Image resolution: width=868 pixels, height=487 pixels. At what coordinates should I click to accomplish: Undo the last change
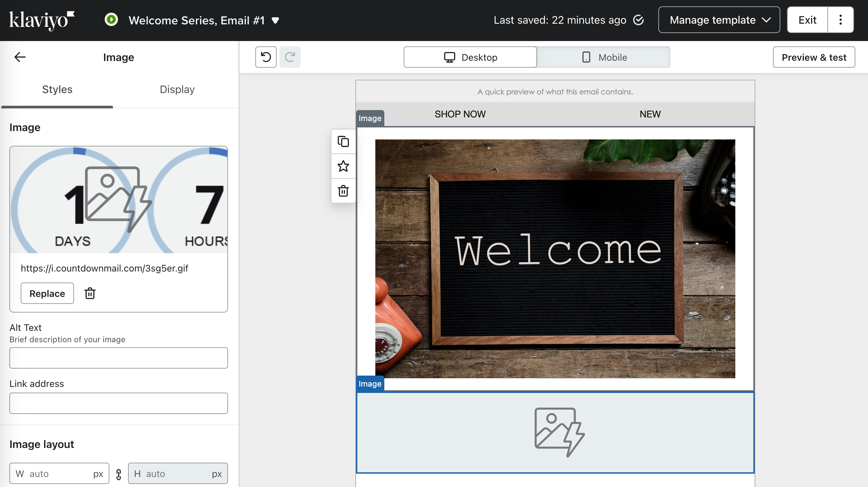coord(266,57)
